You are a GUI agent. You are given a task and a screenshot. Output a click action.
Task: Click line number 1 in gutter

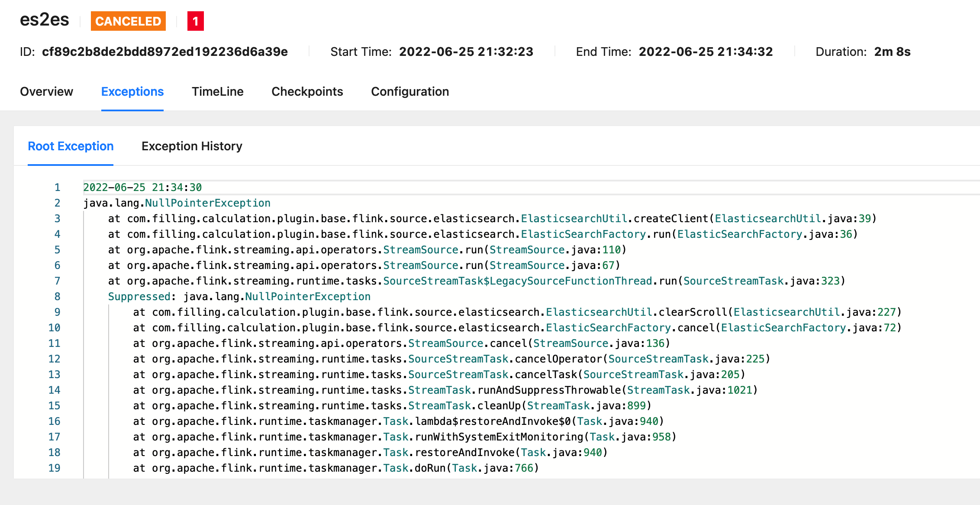57,188
